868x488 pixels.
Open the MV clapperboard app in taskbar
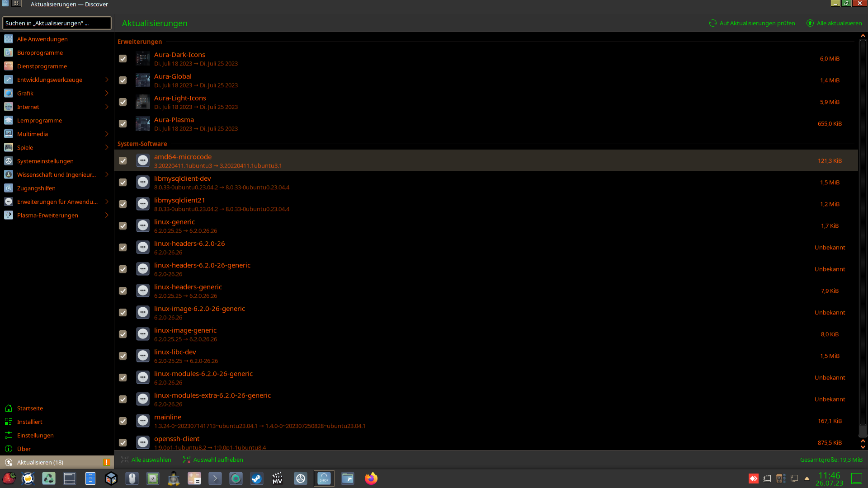(x=278, y=479)
